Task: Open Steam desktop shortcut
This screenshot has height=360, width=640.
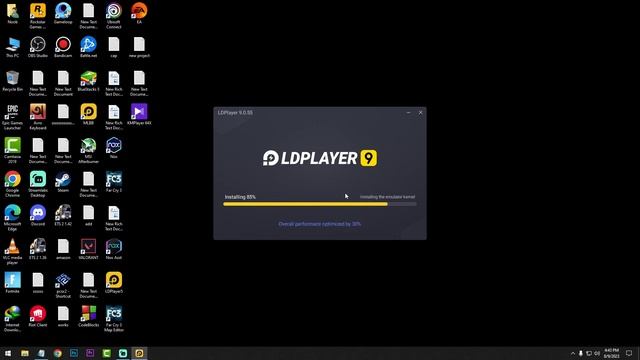Action: [63, 182]
